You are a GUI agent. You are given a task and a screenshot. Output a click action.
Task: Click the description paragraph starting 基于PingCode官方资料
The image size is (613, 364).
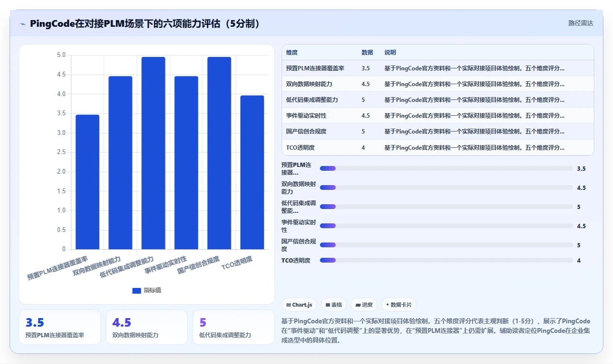click(436, 331)
